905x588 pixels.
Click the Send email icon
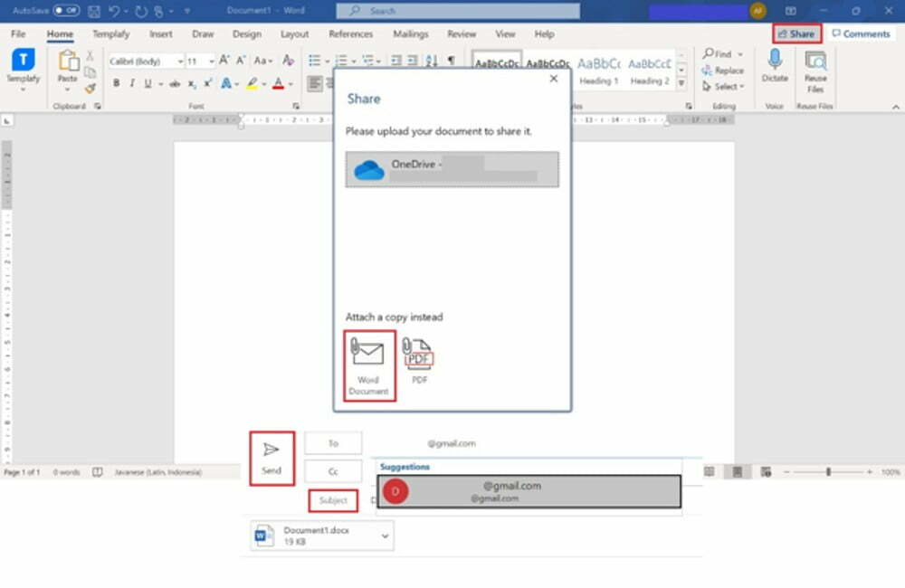(x=271, y=457)
